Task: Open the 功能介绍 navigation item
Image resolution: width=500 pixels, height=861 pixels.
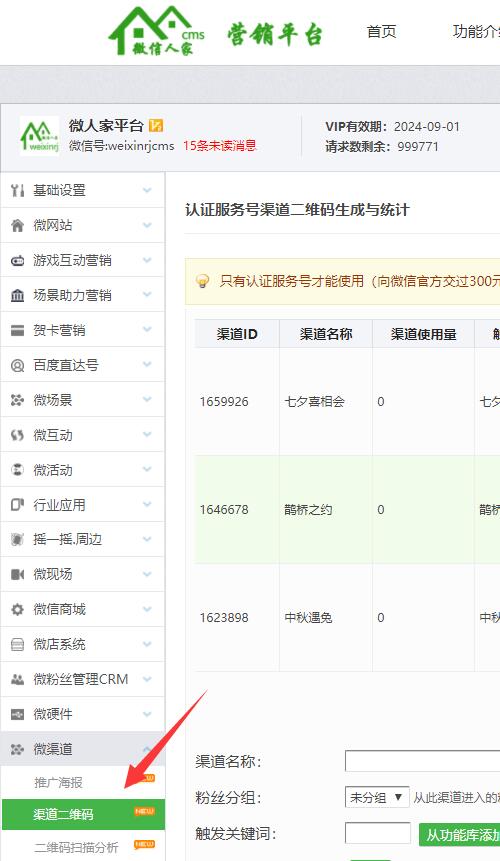Action: tap(476, 31)
